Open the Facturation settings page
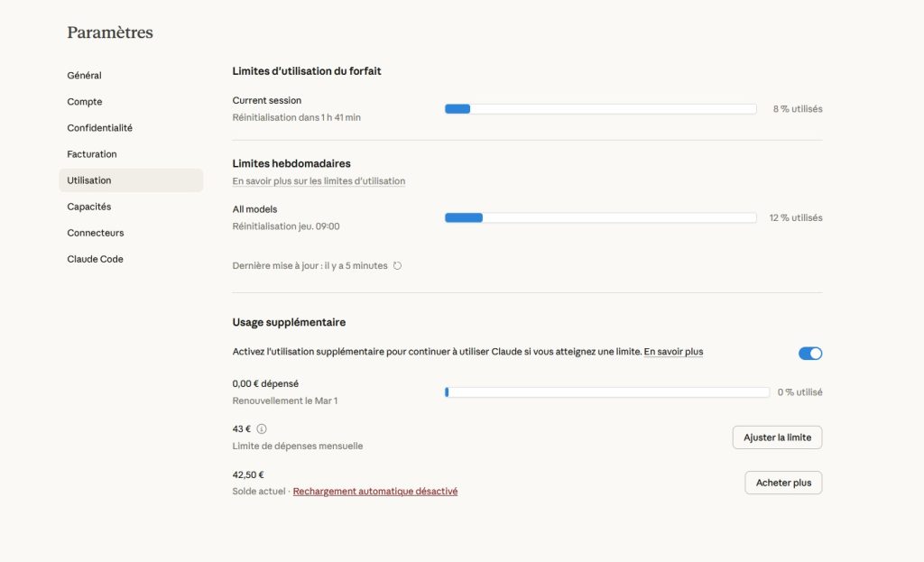Image resolution: width=924 pixels, height=562 pixels. (x=91, y=153)
